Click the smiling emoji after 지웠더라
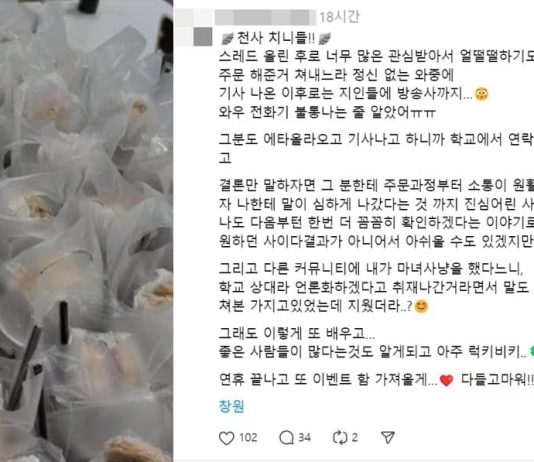 point(421,307)
